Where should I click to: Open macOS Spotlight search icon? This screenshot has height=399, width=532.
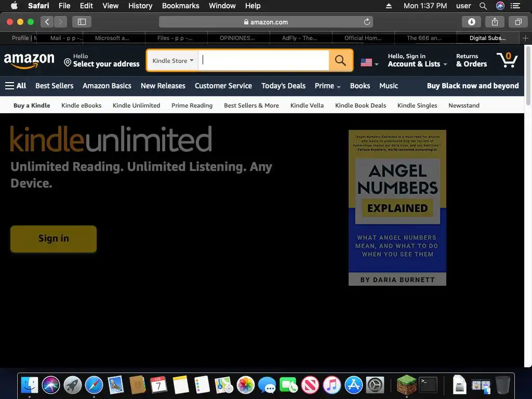coord(483,6)
